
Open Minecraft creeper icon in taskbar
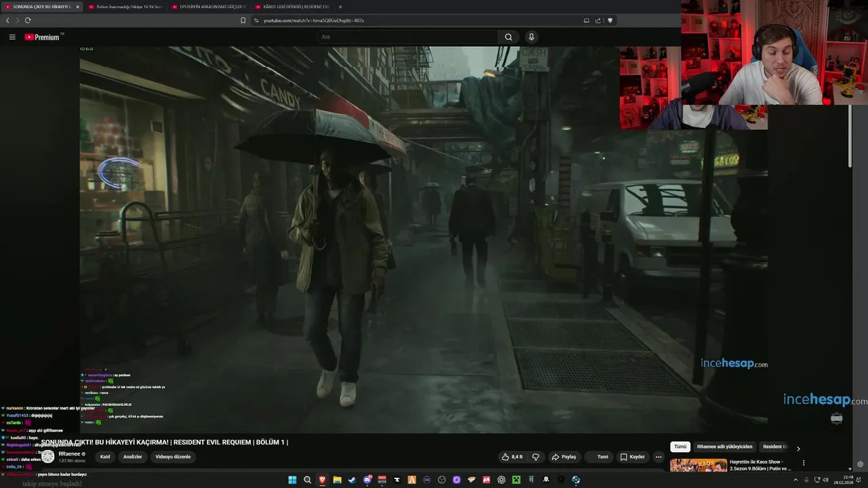[x=516, y=480]
